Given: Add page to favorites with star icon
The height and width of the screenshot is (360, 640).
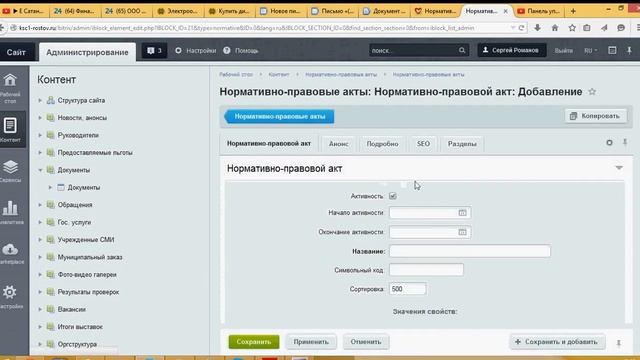Looking at the screenshot, I should coord(592,92).
